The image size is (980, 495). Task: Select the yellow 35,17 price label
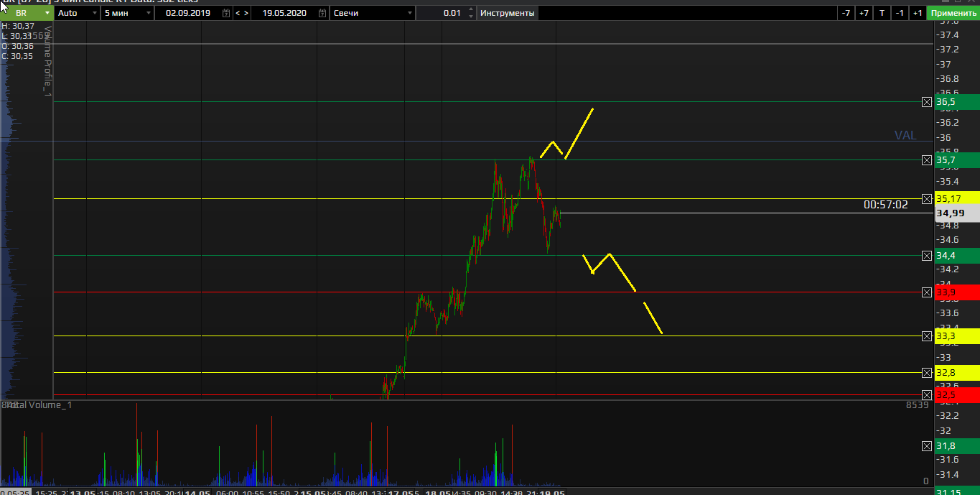pyautogui.click(x=957, y=198)
